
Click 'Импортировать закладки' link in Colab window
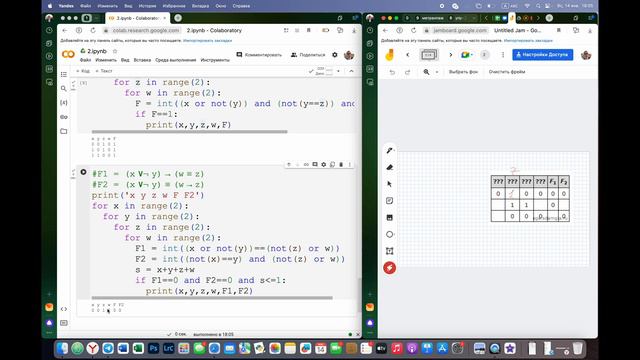207,41
